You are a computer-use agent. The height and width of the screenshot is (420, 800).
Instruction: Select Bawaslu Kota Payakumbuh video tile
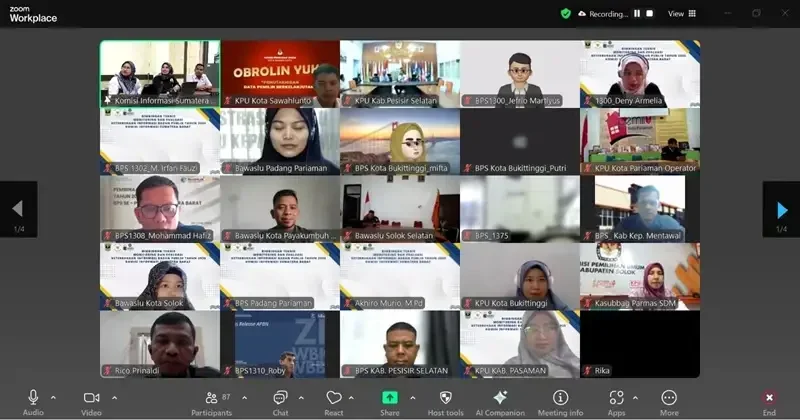tap(280, 209)
